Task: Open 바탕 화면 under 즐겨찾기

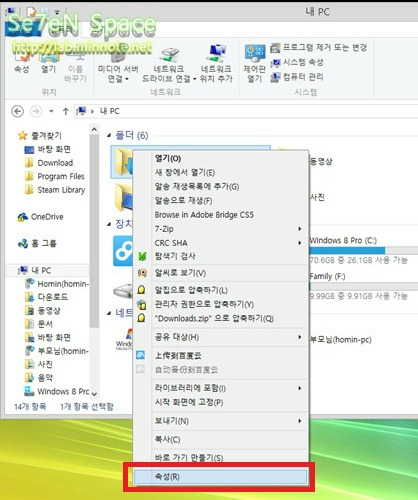Action: click(x=48, y=149)
